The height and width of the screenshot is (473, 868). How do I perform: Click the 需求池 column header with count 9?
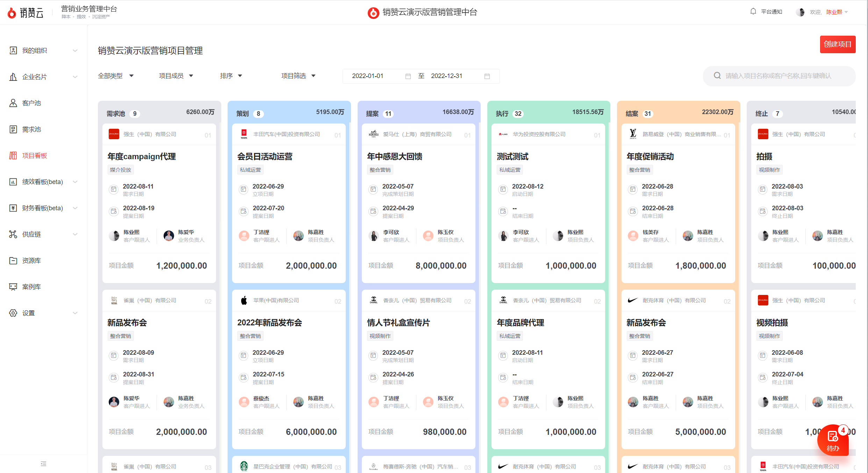pos(159,113)
